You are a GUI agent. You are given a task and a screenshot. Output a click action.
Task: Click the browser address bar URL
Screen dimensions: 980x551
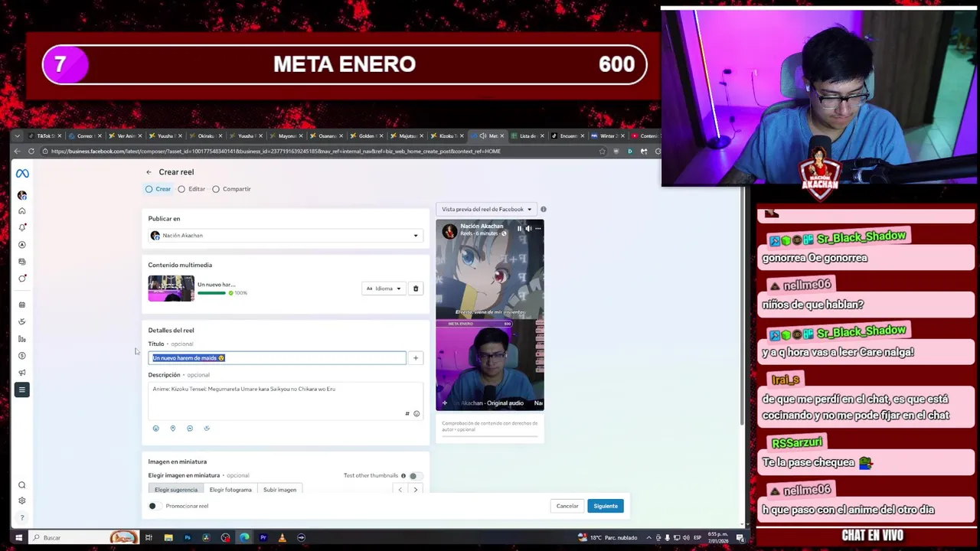276,151
